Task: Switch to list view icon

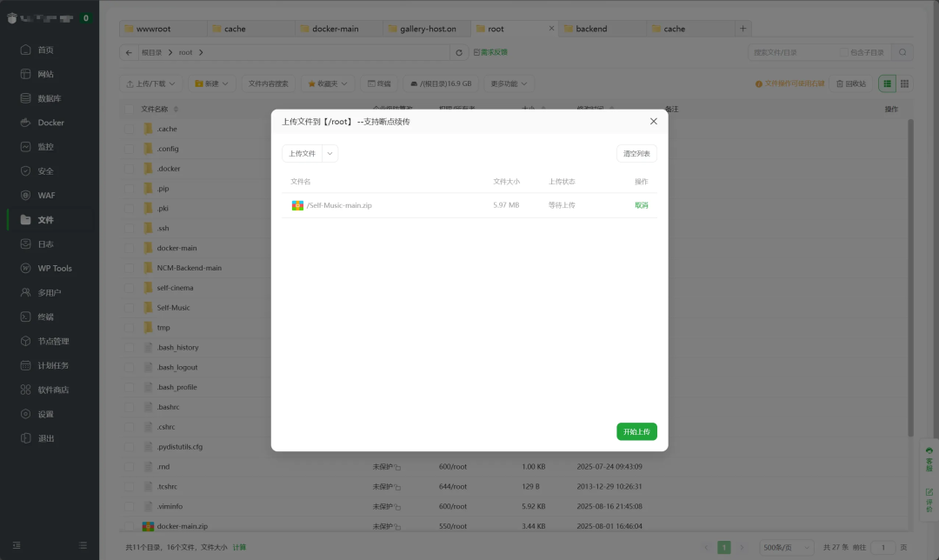Action: click(x=888, y=83)
